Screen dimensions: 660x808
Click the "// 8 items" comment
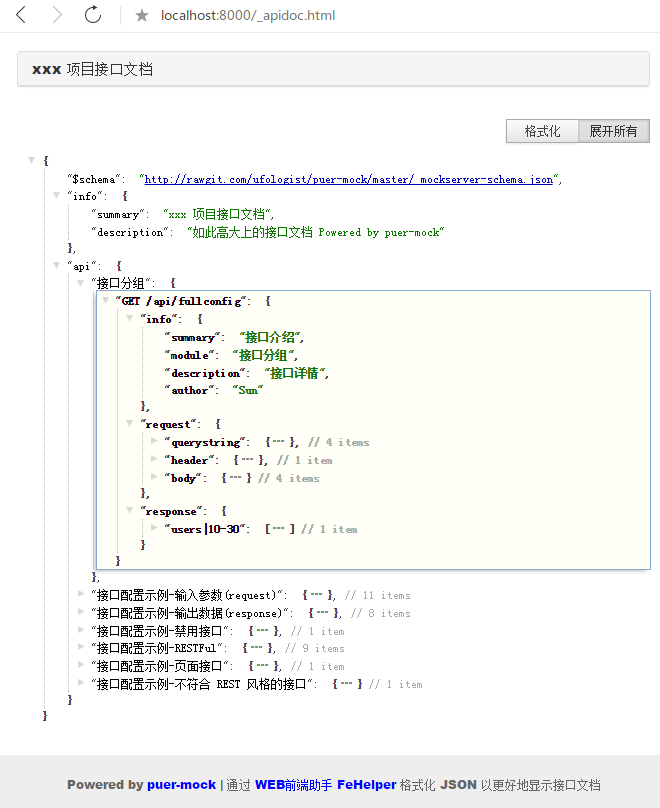coord(381,614)
